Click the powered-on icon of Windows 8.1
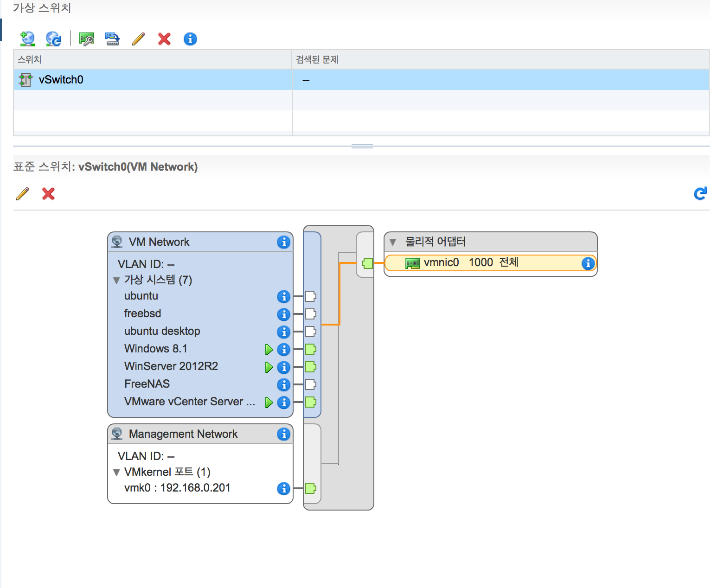The height and width of the screenshot is (588, 718). (269, 349)
